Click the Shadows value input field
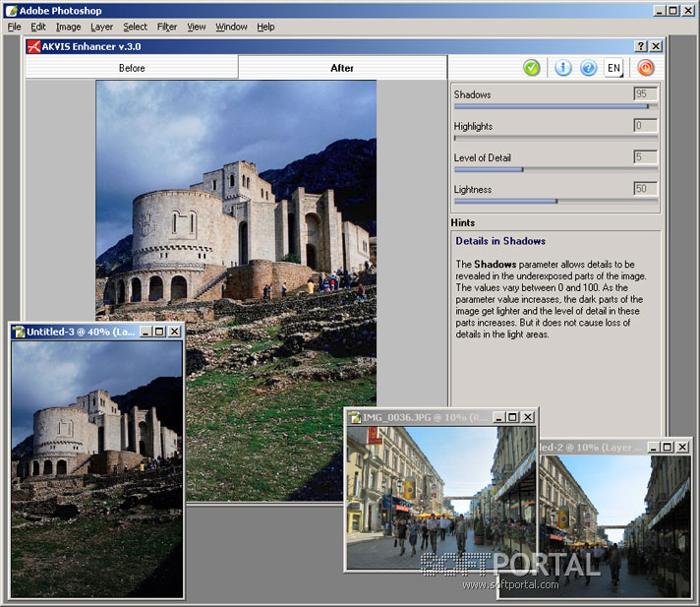This screenshot has width=700, height=607. [x=645, y=94]
